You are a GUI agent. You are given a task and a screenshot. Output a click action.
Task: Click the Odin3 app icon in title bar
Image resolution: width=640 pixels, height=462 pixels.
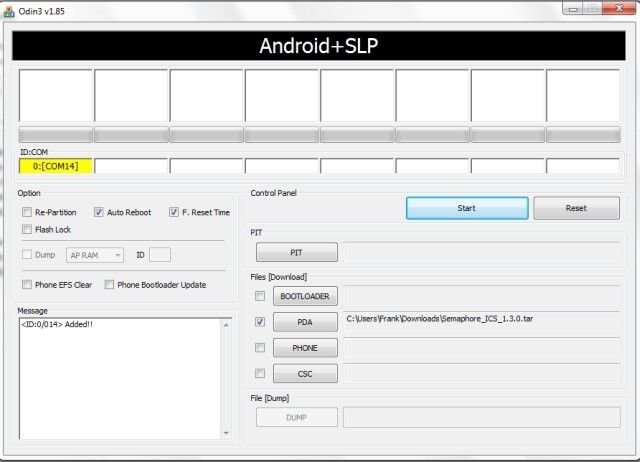[9, 11]
